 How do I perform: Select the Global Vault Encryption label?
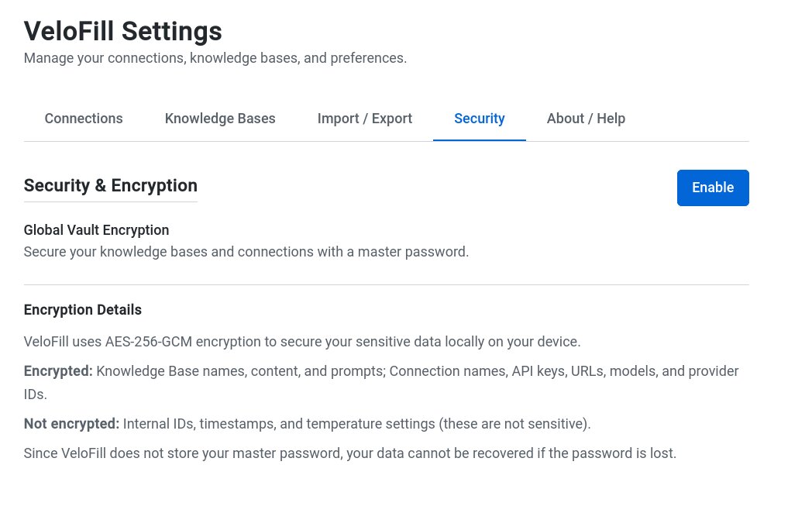[x=96, y=229]
